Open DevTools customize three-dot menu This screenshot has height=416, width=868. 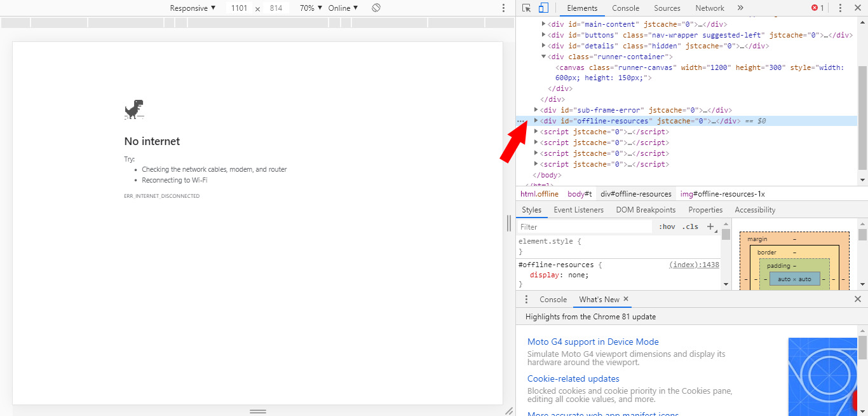pyautogui.click(x=840, y=8)
